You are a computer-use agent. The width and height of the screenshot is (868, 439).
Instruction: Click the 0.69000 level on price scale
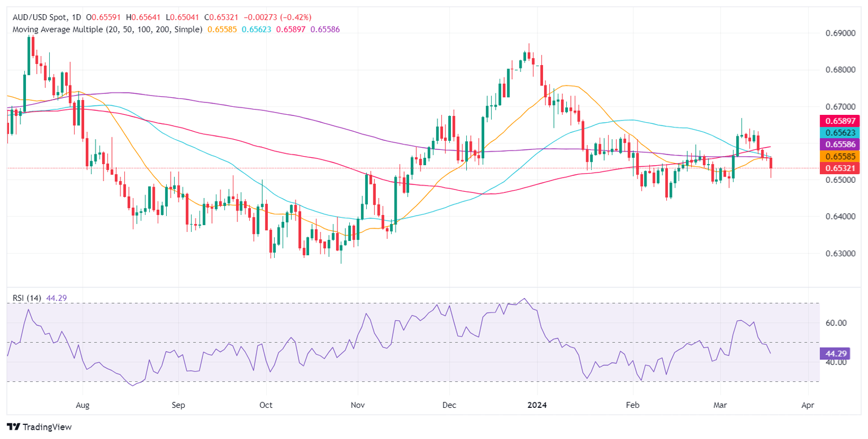click(x=838, y=34)
